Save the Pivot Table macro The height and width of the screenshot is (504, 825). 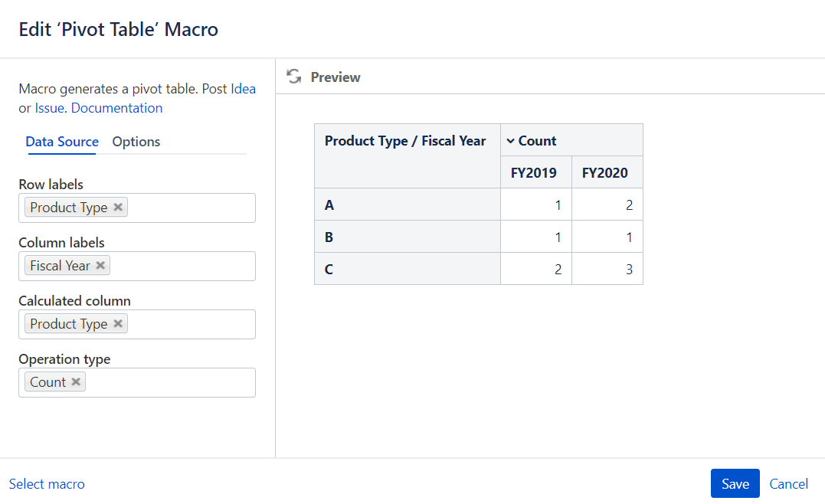click(x=735, y=483)
